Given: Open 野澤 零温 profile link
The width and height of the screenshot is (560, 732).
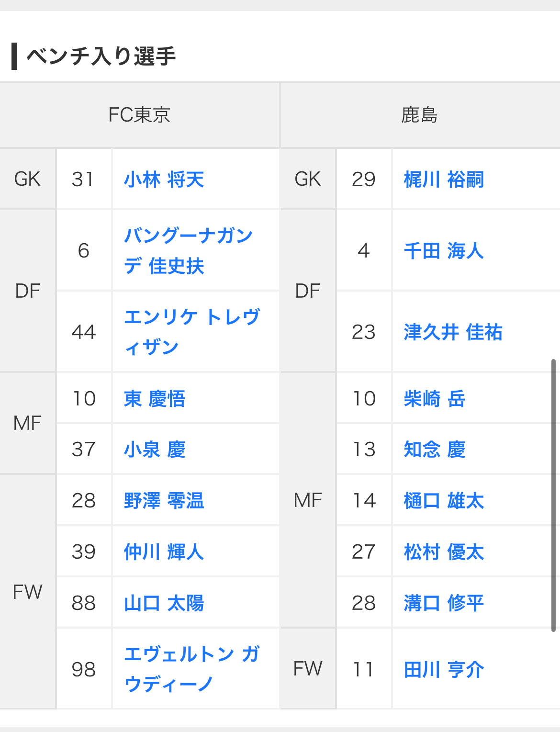Looking at the screenshot, I should (x=164, y=501).
